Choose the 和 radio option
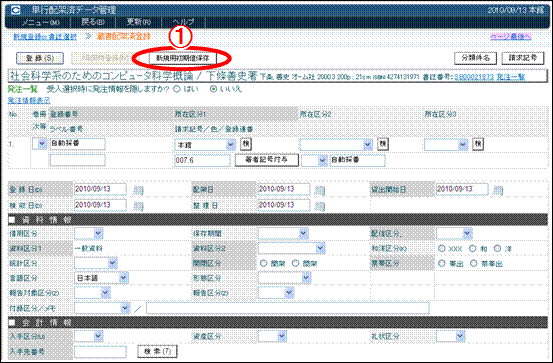 pos(473,248)
